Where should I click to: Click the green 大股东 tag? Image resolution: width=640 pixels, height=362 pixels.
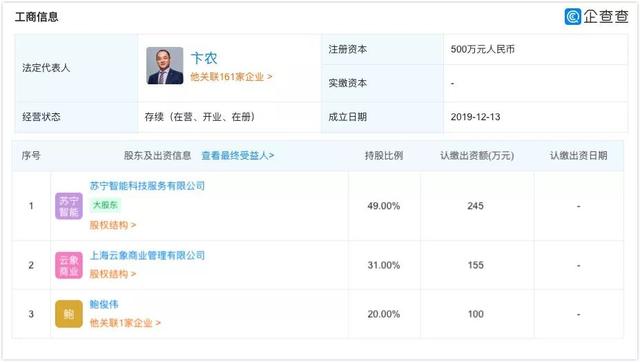(105, 205)
